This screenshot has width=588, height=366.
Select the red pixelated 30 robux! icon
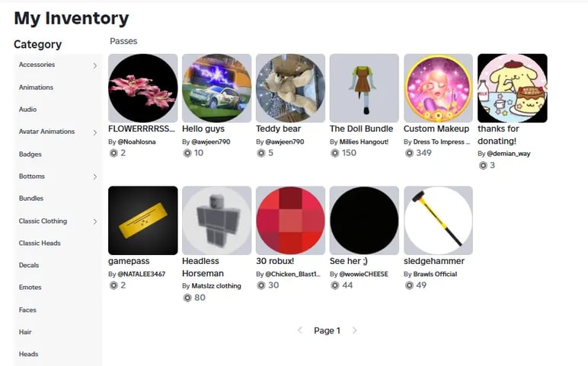pos(291,220)
